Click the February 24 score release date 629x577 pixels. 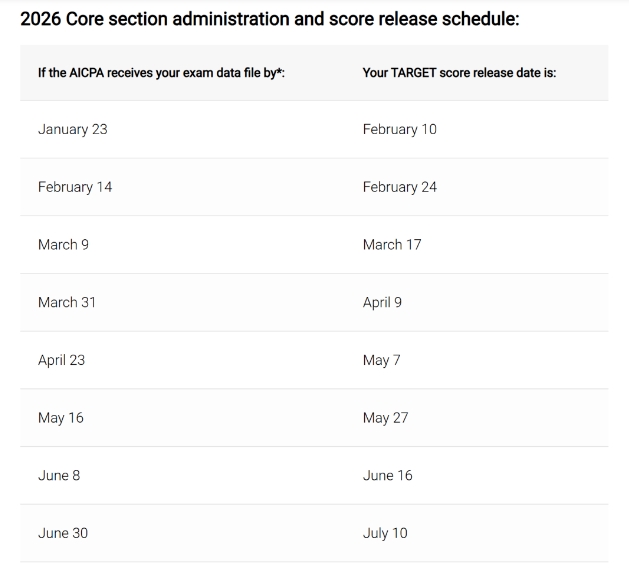[399, 187]
